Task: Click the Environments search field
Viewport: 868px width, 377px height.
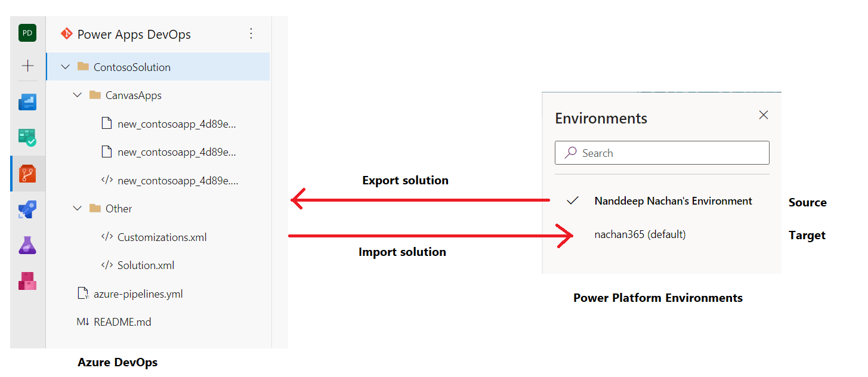Action: coord(662,153)
